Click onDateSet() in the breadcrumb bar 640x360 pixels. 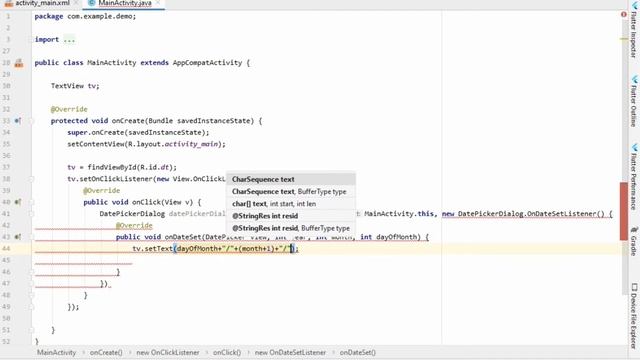(x=358, y=352)
